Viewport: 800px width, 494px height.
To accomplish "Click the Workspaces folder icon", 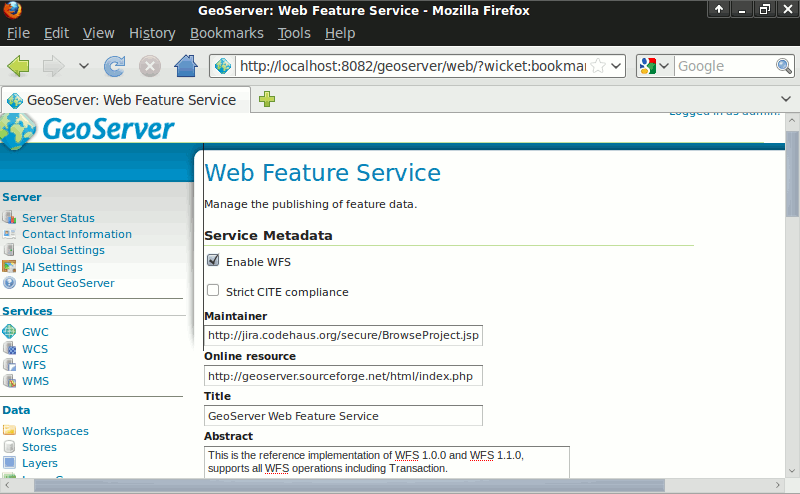I will [x=9, y=430].
